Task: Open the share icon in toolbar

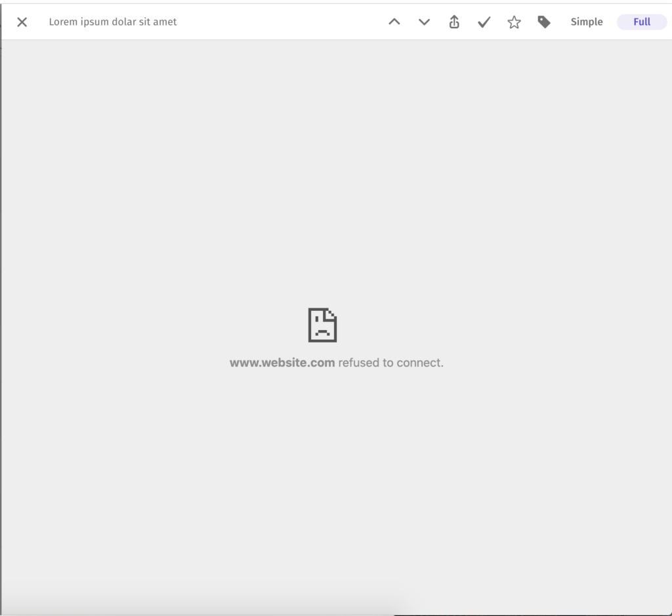Action: pyautogui.click(x=454, y=22)
